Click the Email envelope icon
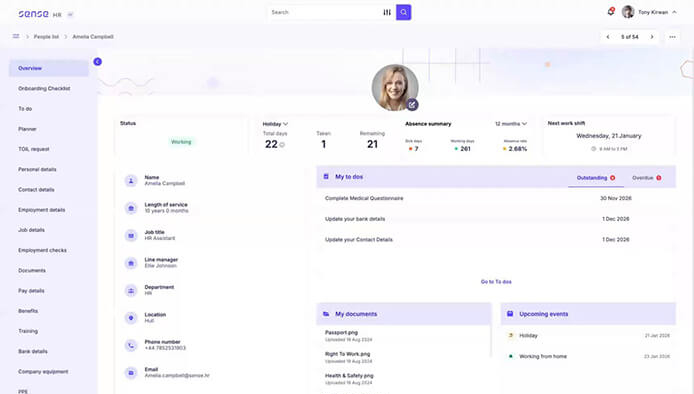 131,373
